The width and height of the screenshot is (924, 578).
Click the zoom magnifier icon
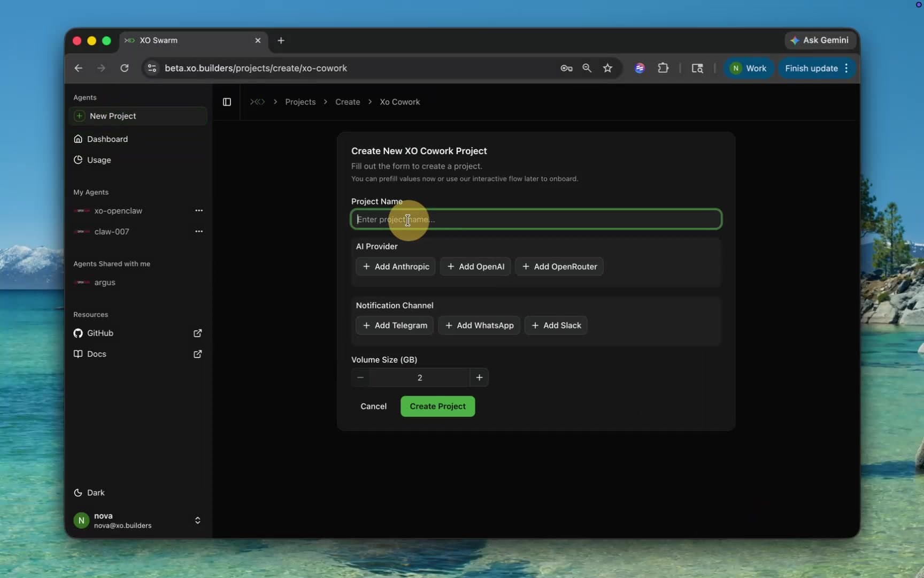tap(587, 69)
